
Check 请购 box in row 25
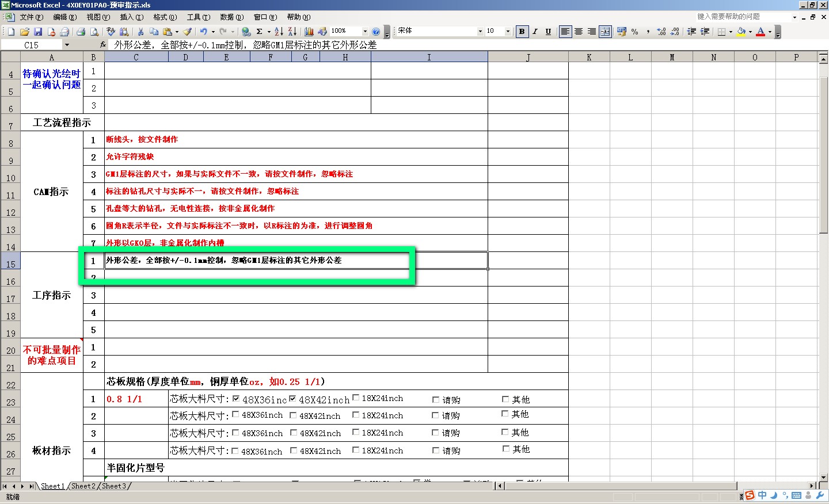click(436, 433)
